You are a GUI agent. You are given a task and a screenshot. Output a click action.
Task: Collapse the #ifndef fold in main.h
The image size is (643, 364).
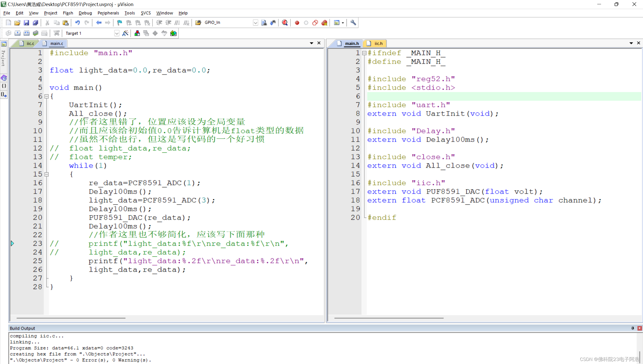tap(364, 53)
